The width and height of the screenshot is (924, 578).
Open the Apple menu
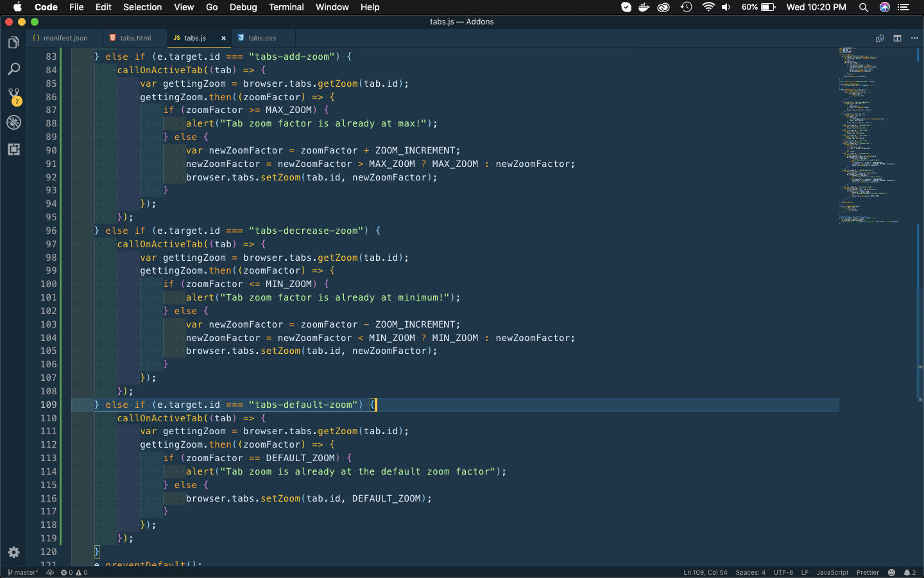coord(17,7)
